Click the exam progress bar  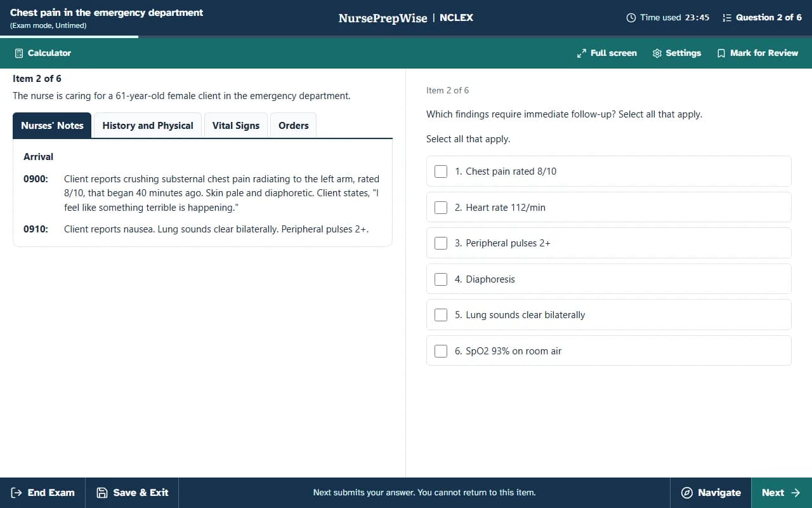(406, 37)
